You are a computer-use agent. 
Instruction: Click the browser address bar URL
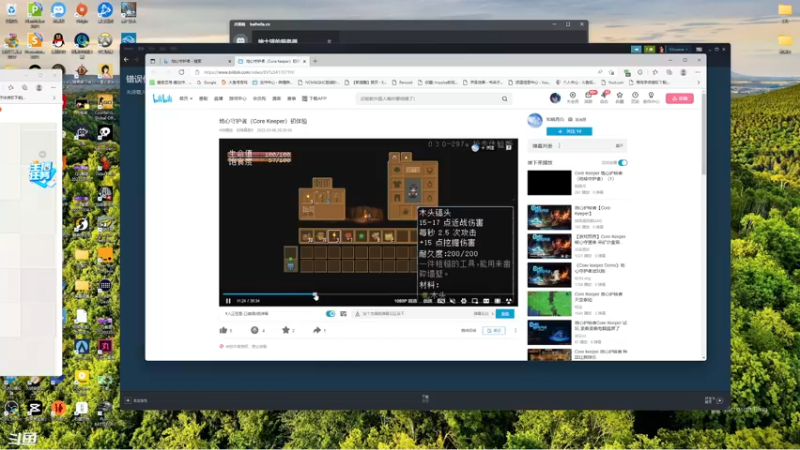(x=249, y=72)
